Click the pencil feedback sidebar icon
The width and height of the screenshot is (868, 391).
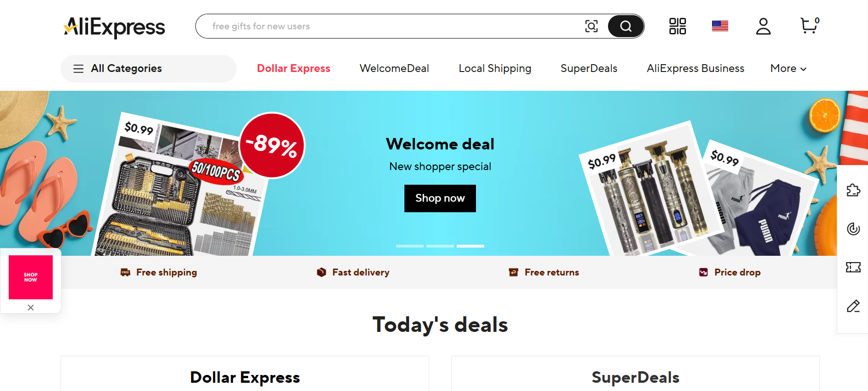tap(853, 306)
